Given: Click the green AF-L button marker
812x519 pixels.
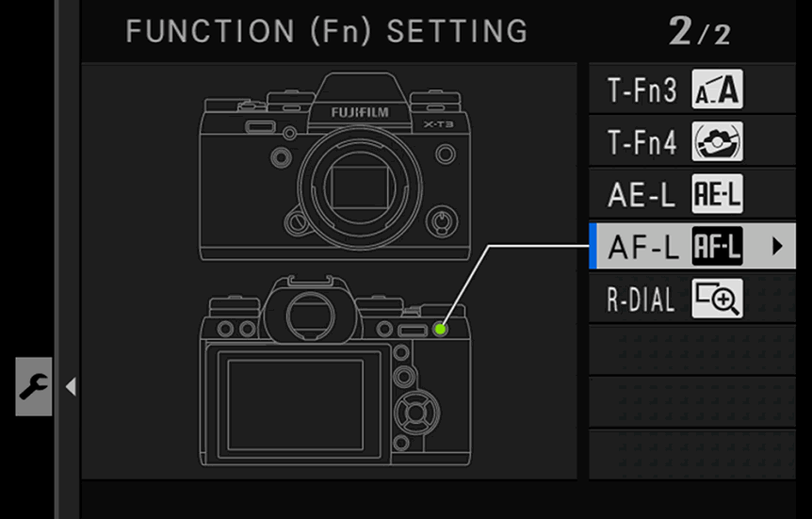Looking at the screenshot, I should coord(440,329).
